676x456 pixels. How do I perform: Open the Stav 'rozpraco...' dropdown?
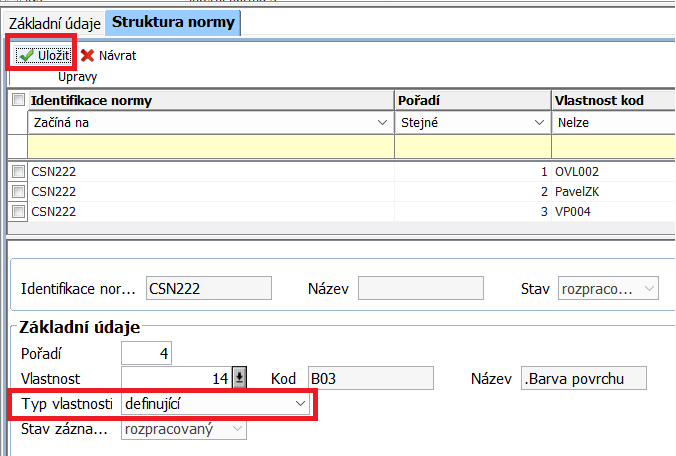pyautogui.click(x=648, y=289)
